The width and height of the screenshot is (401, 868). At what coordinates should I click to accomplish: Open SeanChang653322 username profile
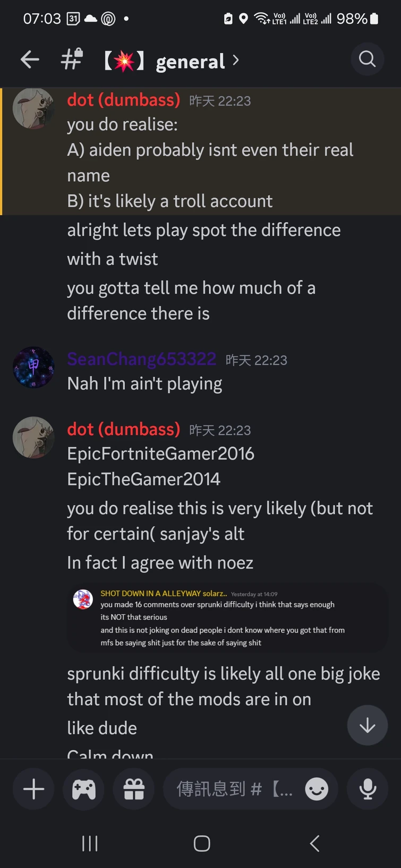[x=141, y=359]
